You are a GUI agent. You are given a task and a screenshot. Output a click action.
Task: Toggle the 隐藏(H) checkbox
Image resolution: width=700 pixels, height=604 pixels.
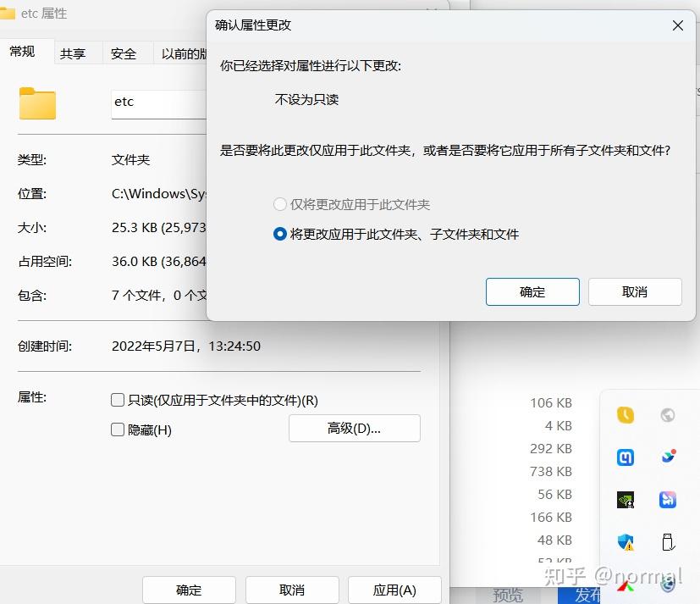coord(117,429)
